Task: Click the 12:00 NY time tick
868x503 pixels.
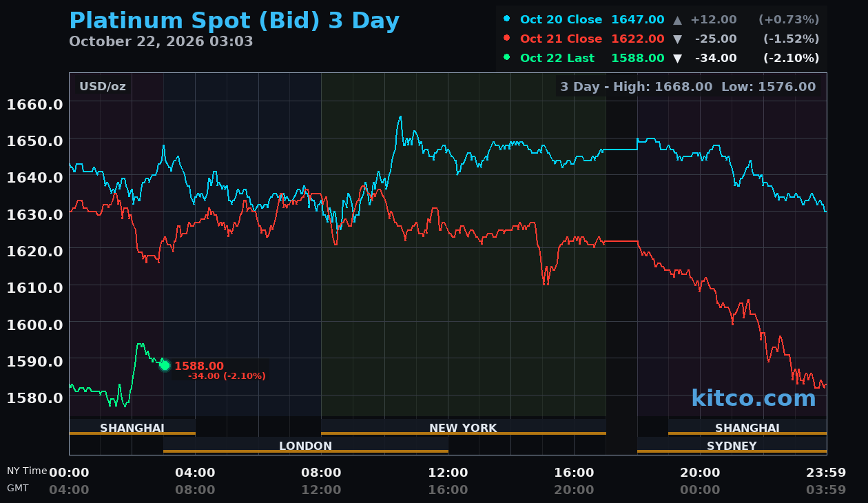Action: coord(448,473)
